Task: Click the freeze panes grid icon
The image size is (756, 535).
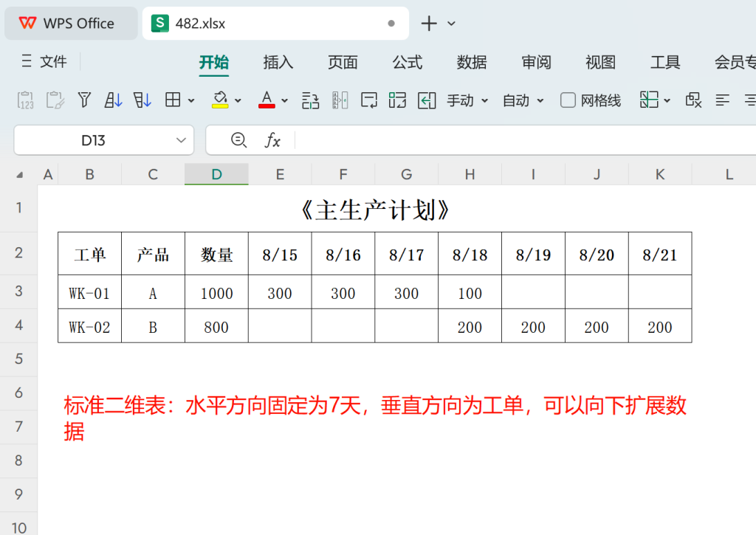Action: pos(649,100)
